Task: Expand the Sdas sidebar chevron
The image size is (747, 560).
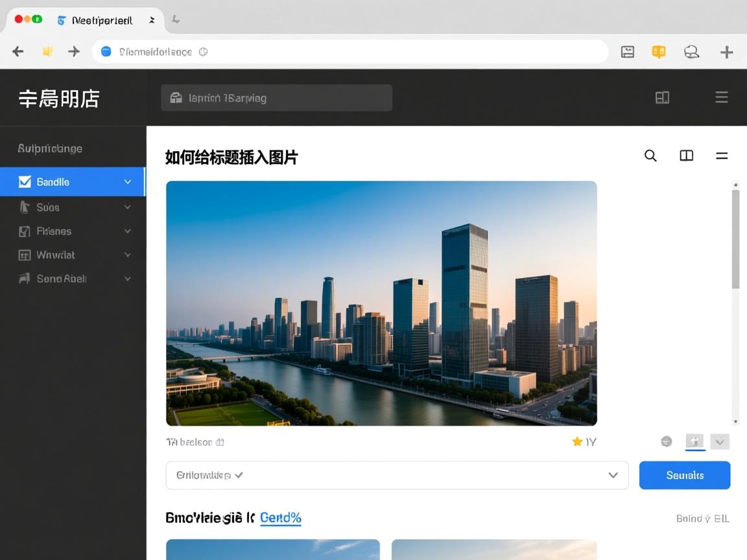Action: pos(127,207)
